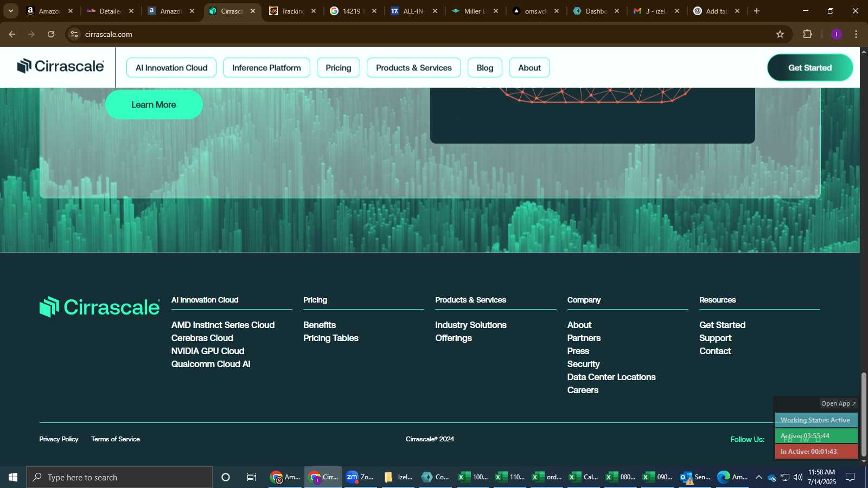Close the Cirrascale tab
The height and width of the screenshot is (488, 868).
coord(253,11)
